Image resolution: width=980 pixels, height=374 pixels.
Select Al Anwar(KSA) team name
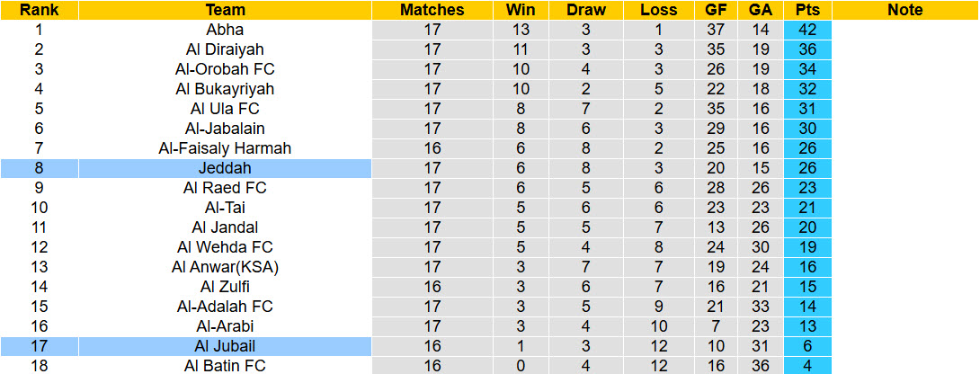tap(225, 267)
